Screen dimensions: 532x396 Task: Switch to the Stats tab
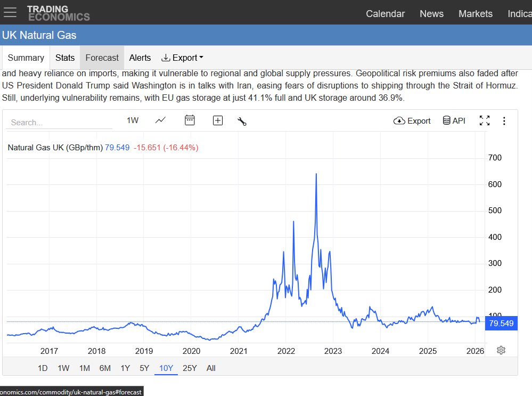point(65,58)
